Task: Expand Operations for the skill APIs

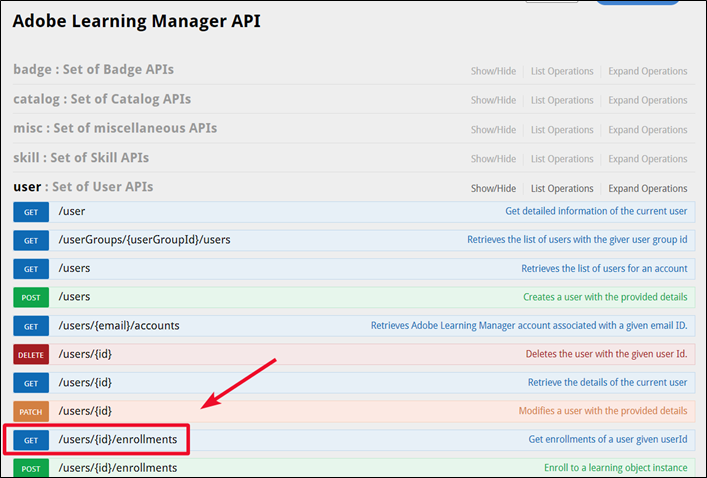Action: [647, 159]
